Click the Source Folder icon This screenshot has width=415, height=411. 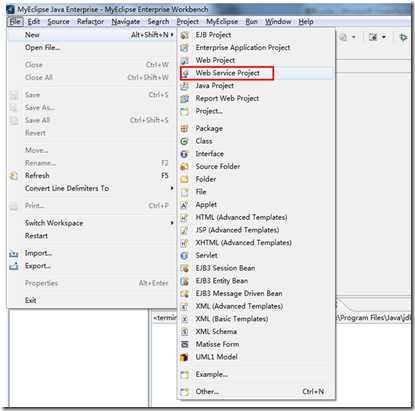[x=184, y=167]
